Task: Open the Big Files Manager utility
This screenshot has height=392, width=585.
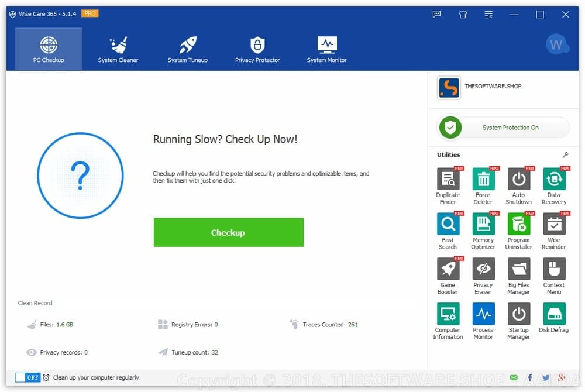Action: 518,276
